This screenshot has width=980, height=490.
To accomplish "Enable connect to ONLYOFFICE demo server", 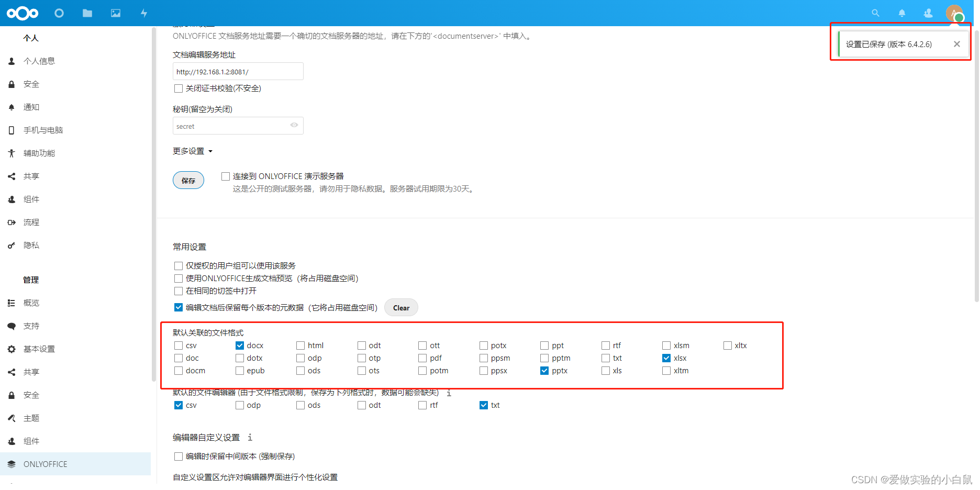I will 226,176.
